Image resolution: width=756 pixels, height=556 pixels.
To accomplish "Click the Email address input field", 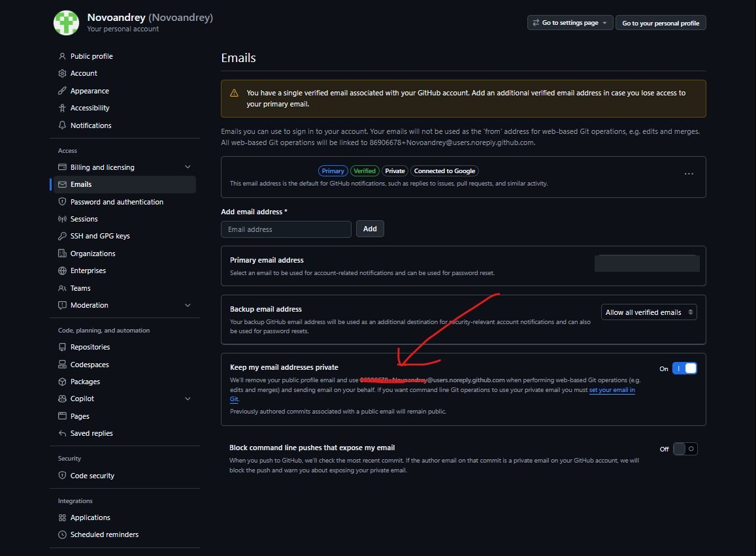I will (286, 229).
